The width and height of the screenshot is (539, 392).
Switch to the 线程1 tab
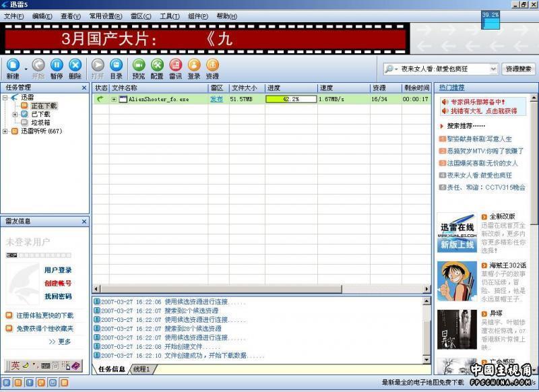(141, 369)
